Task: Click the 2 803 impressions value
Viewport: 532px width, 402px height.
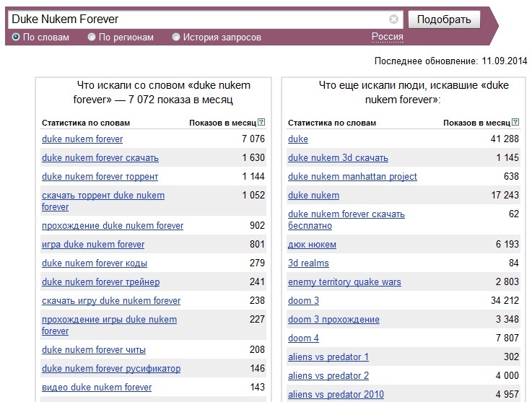Action: pyautogui.click(x=507, y=281)
